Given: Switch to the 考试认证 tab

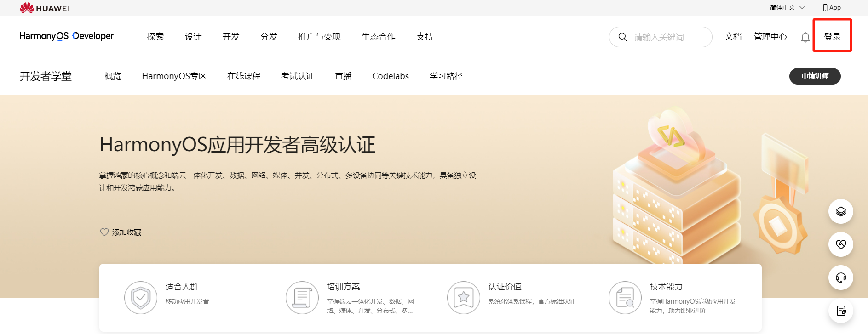Looking at the screenshot, I should click(x=298, y=76).
